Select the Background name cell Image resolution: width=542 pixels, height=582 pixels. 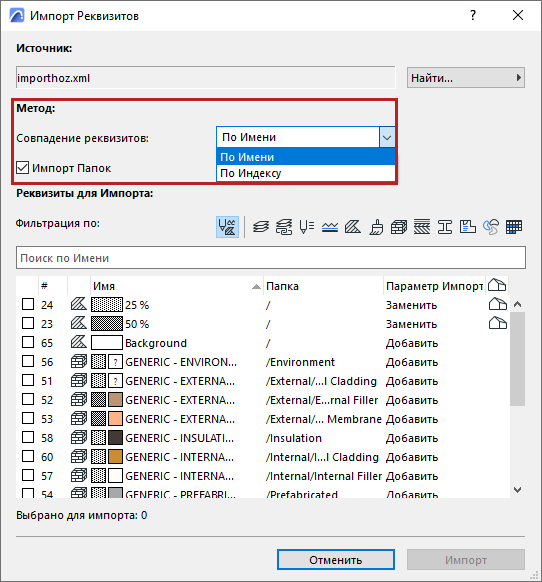click(x=156, y=343)
